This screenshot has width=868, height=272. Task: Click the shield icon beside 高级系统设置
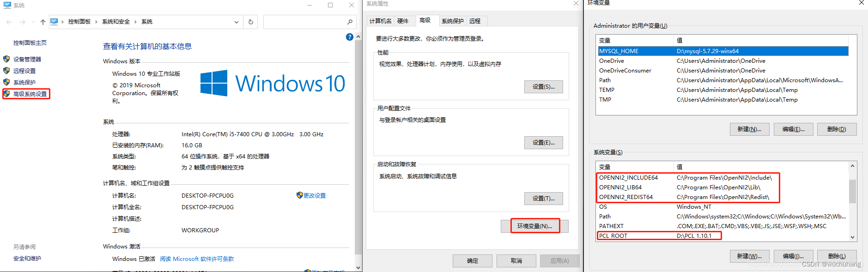(6, 94)
